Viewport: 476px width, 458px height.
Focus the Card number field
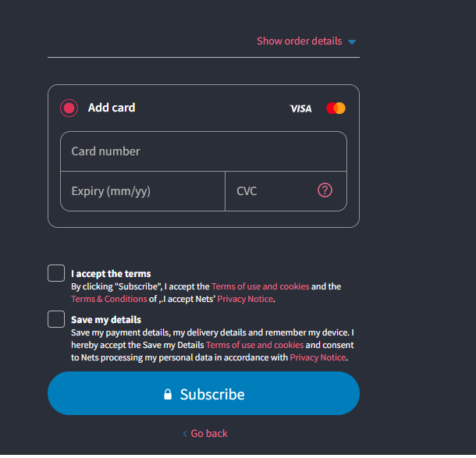click(x=204, y=151)
